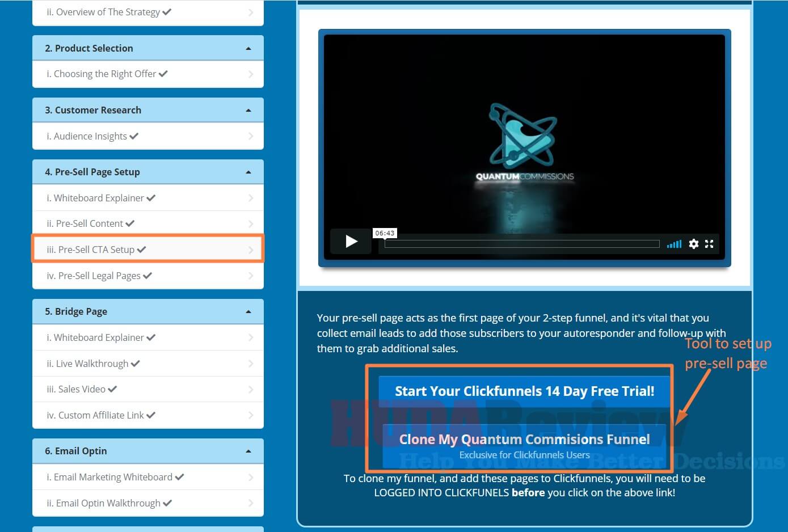This screenshot has width=788, height=532.
Task: Open the Pre-Sell Legal Pages lesson
Action: tap(148, 276)
